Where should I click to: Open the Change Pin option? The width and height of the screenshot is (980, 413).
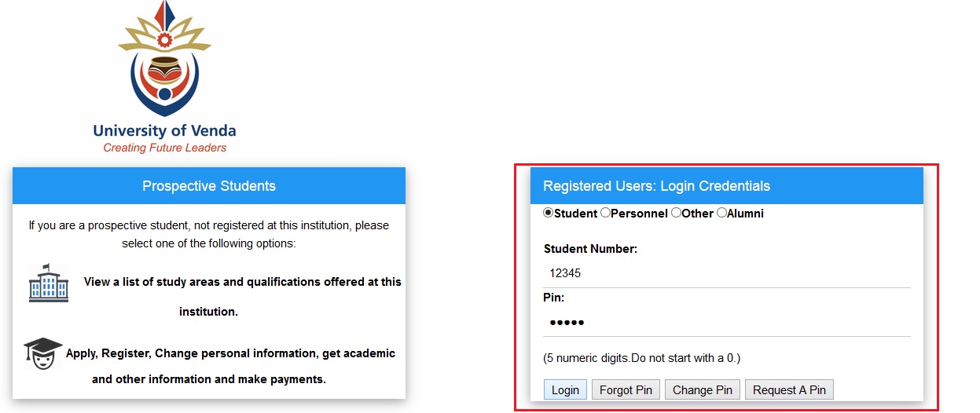point(703,390)
